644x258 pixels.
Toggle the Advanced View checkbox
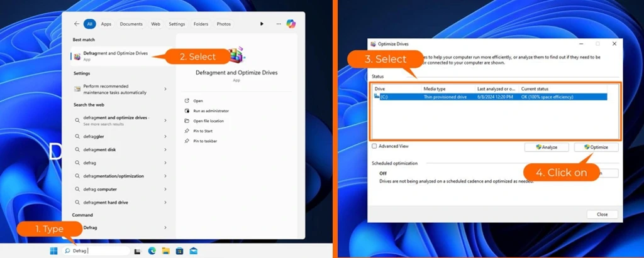[x=374, y=146]
